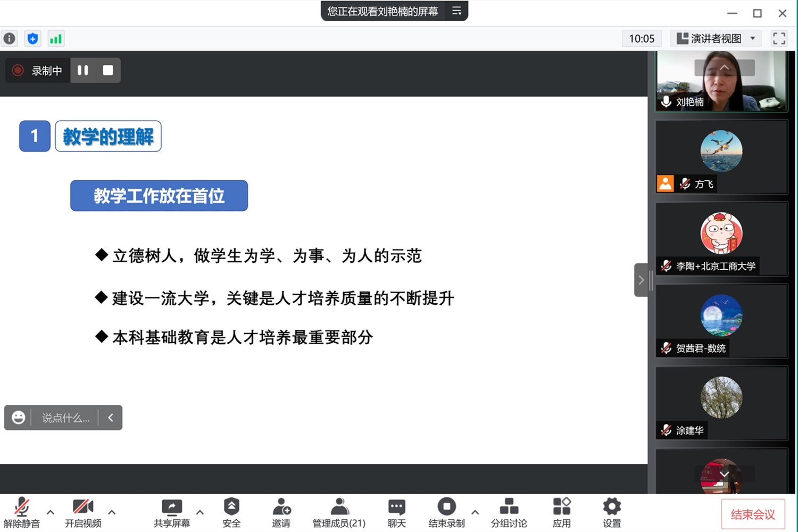Image resolution: width=798 pixels, height=532 pixels.
Task: Click the blue security shield icon
Action: 32,39
